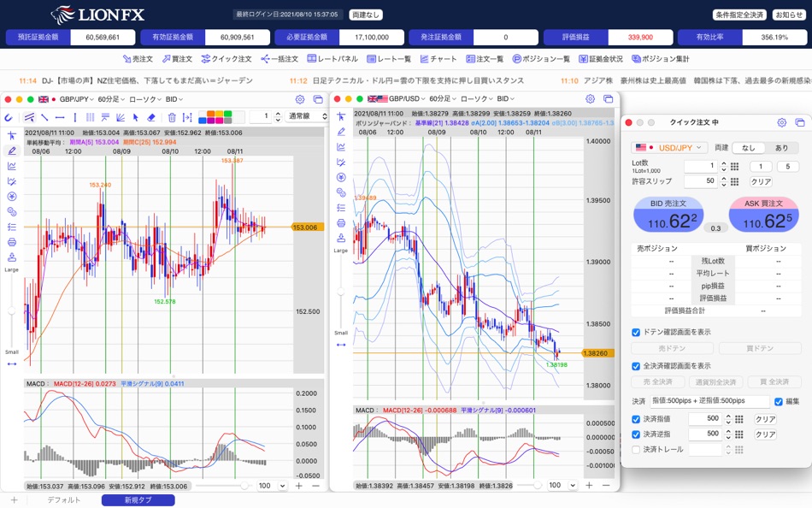The height and width of the screenshot is (508, 812).
Task: Enable the 決済トレール checkbox
Action: [636, 449]
